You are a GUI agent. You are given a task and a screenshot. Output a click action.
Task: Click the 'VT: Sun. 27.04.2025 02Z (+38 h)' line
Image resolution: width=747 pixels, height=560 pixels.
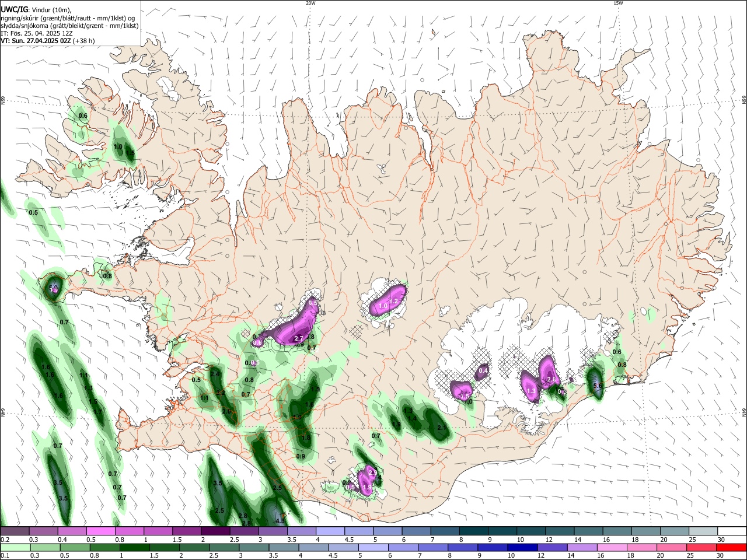click(x=47, y=41)
